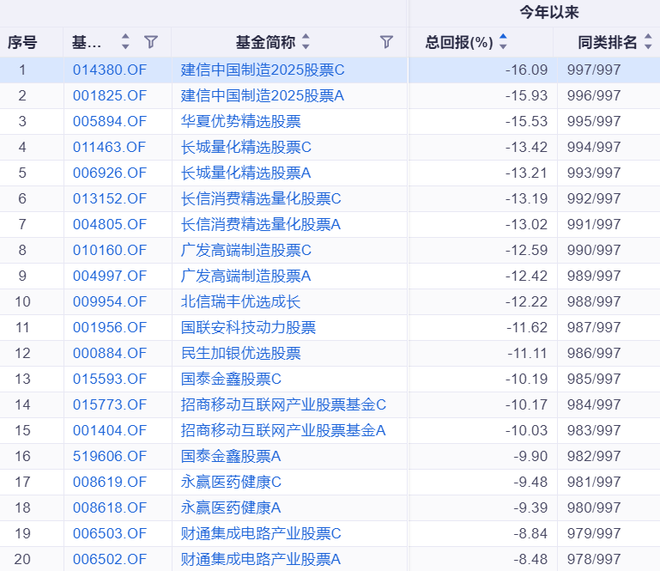Open 华夏优势精选股票 fund link

click(240, 122)
